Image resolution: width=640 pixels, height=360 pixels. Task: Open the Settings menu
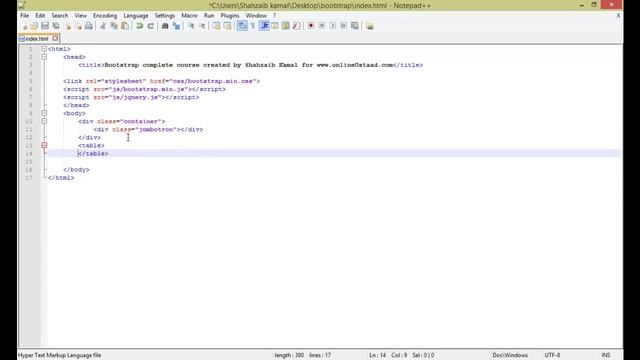click(x=165, y=16)
